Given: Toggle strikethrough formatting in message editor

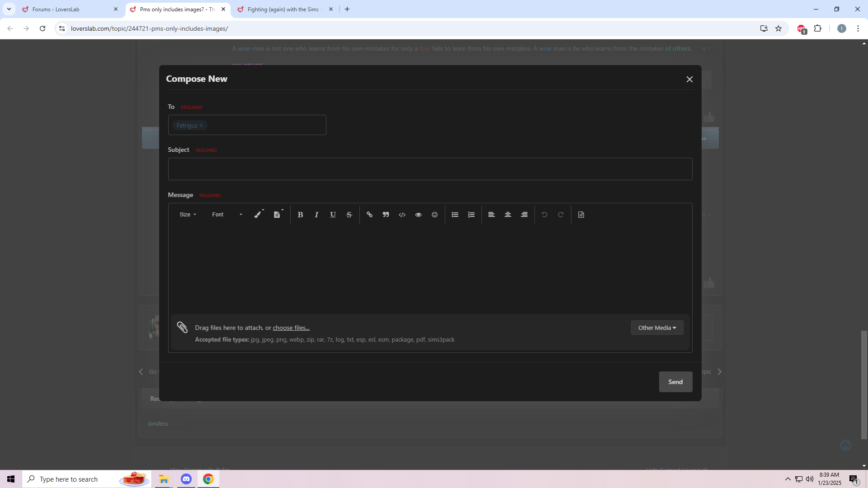Looking at the screenshot, I should pos(349,215).
